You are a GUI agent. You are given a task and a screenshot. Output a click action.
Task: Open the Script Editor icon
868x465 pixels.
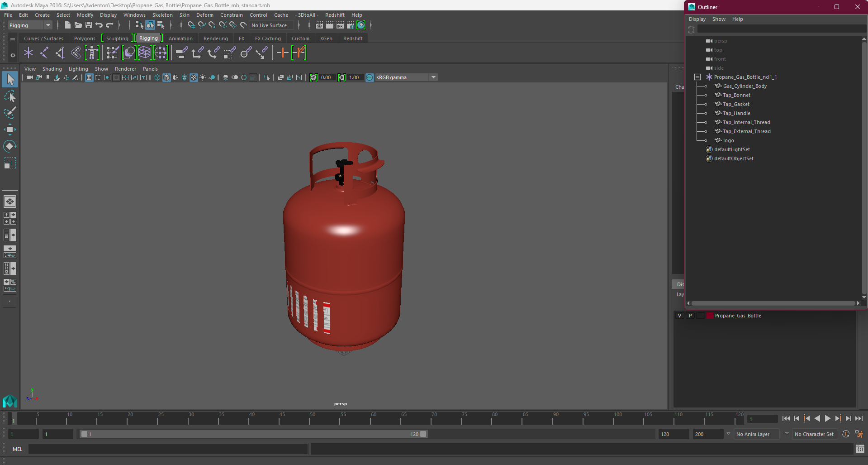pyautogui.click(x=860, y=449)
